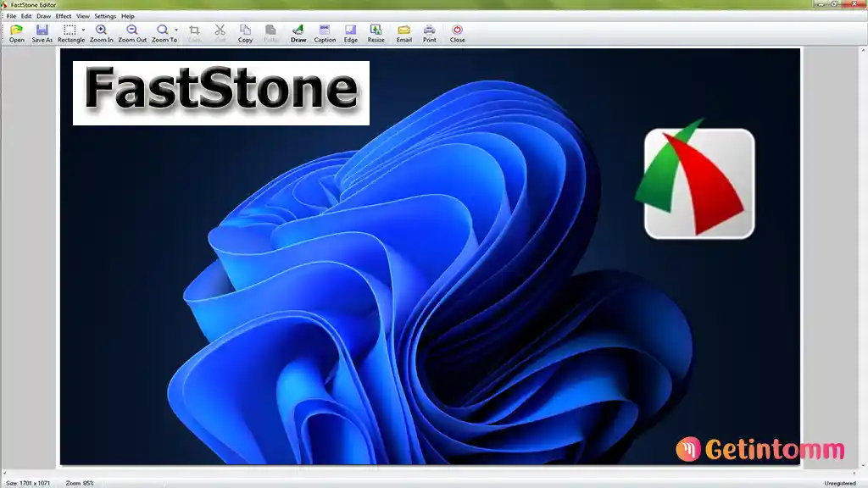
Task: Click the red Close power icon
Action: click(x=457, y=30)
